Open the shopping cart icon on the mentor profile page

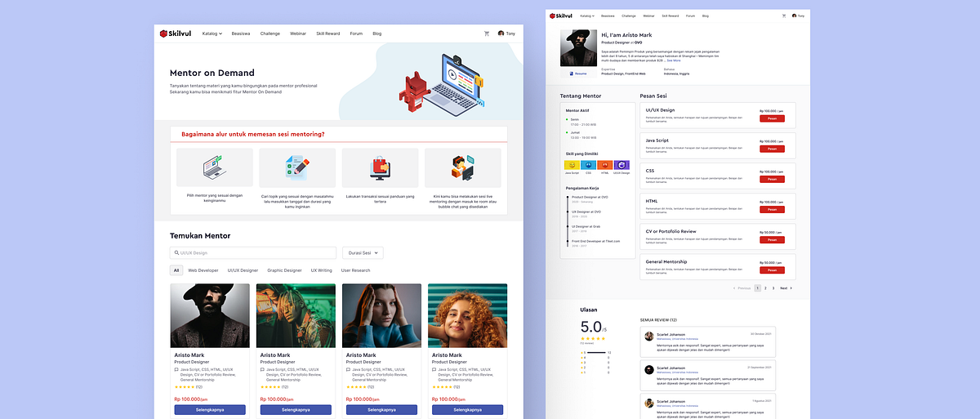click(784, 16)
